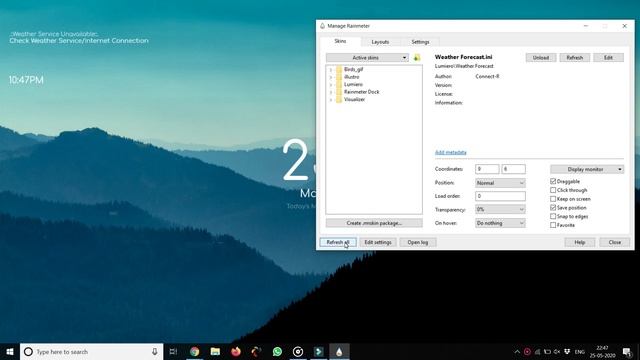Click the red circular tray icon
640x360 pixels.
pyautogui.click(x=527, y=351)
